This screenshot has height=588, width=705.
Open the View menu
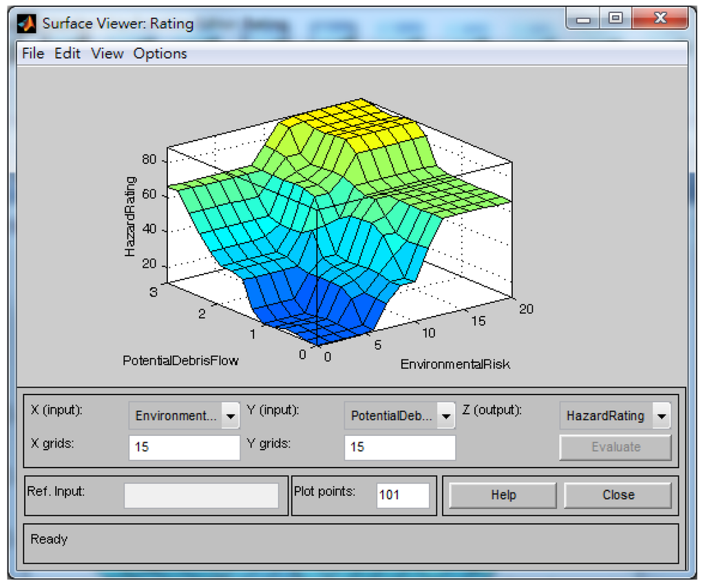(x=107, y=54)
